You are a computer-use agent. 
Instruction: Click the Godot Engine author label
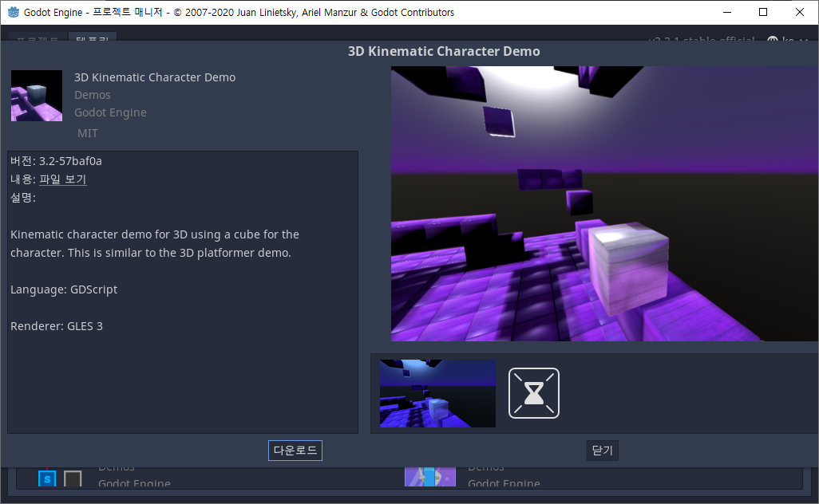pyautogui.click(x=110, y=112)
